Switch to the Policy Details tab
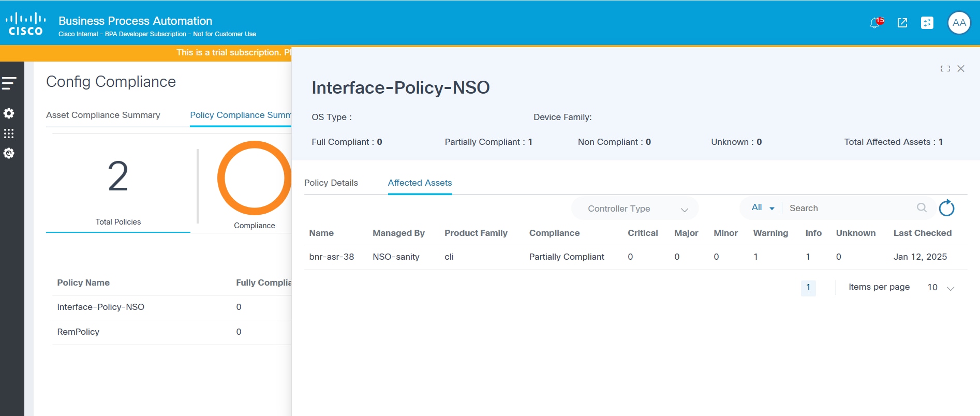 (x=331, y=183)
